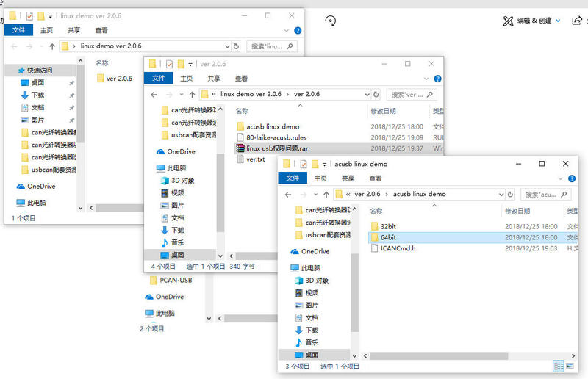Click sidebar vertical scrollbar in linux demo ver 2.0.6 window
Image resolution: width=588 pixels, height=379 pixels.
tap(81, 103)
